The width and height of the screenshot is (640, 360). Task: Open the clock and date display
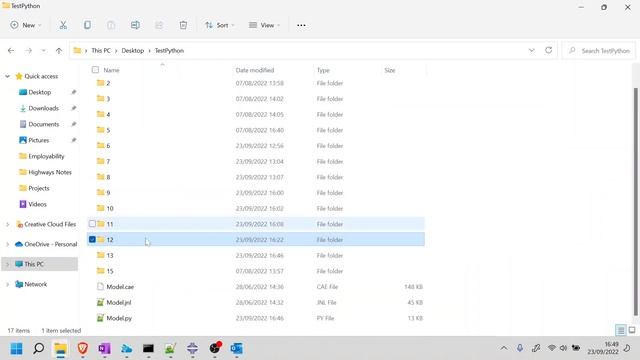603,348
